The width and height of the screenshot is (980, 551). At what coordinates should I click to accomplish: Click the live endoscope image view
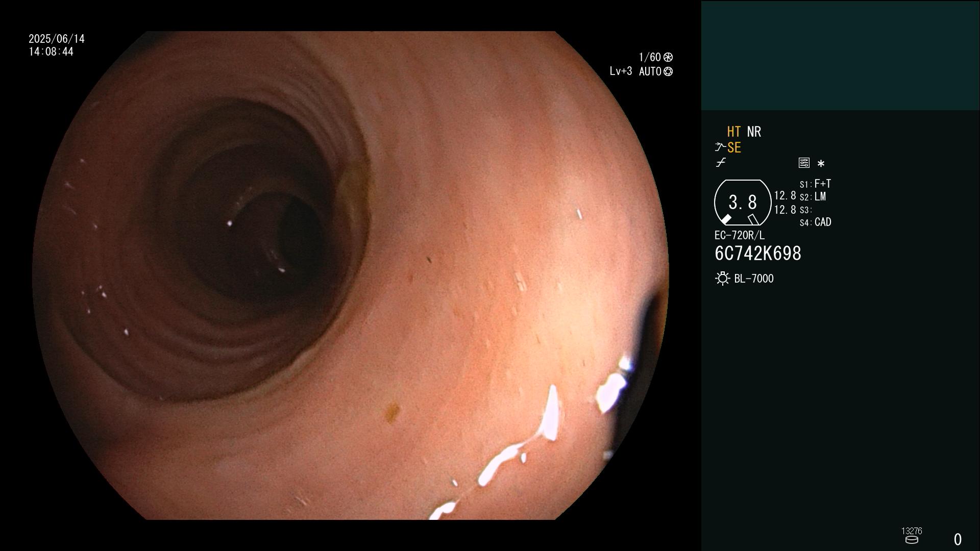coord(351,275)
